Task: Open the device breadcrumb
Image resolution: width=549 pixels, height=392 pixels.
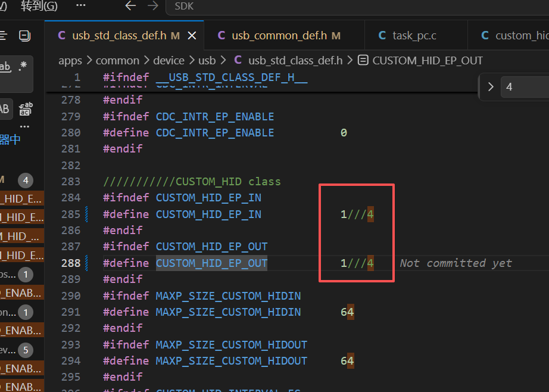Action: pos(169,61)
